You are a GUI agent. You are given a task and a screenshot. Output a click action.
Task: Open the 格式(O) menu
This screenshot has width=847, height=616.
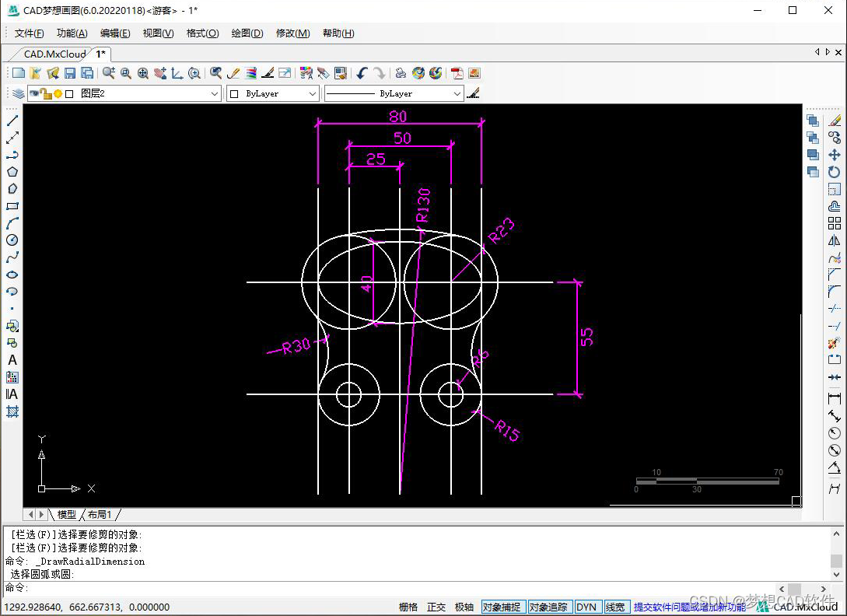[202, 33]
